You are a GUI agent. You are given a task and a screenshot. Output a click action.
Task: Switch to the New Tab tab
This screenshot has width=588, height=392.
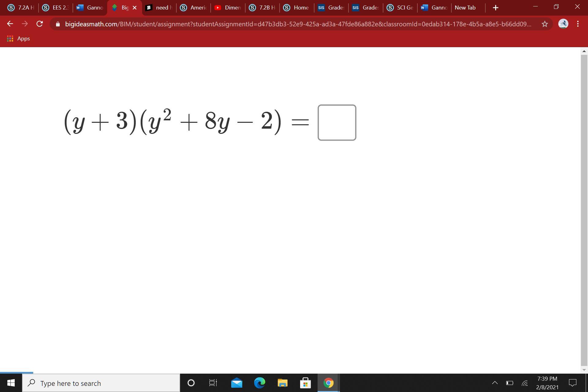tap(465, 8)
